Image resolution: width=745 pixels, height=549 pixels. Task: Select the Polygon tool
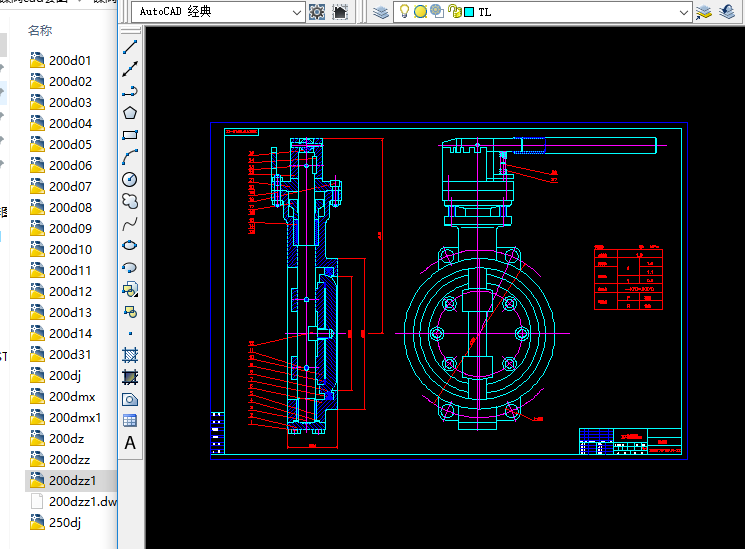click(x=129, y=113)
